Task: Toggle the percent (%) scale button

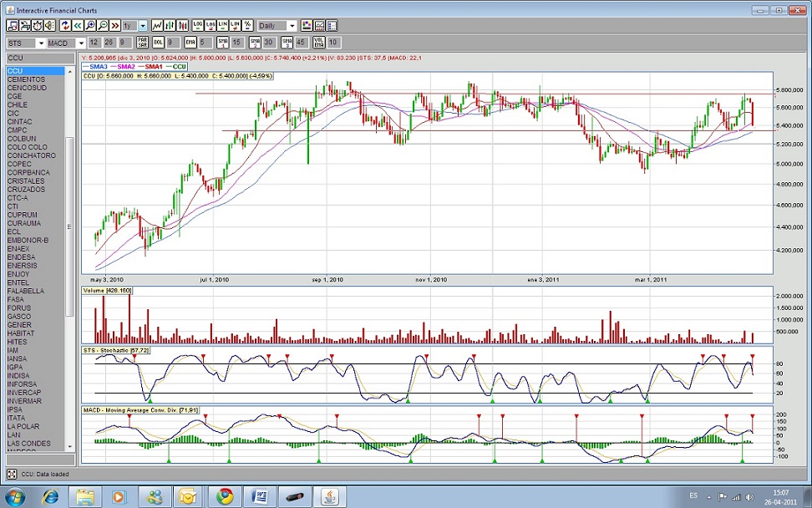Action: click(x=247, y=25)
